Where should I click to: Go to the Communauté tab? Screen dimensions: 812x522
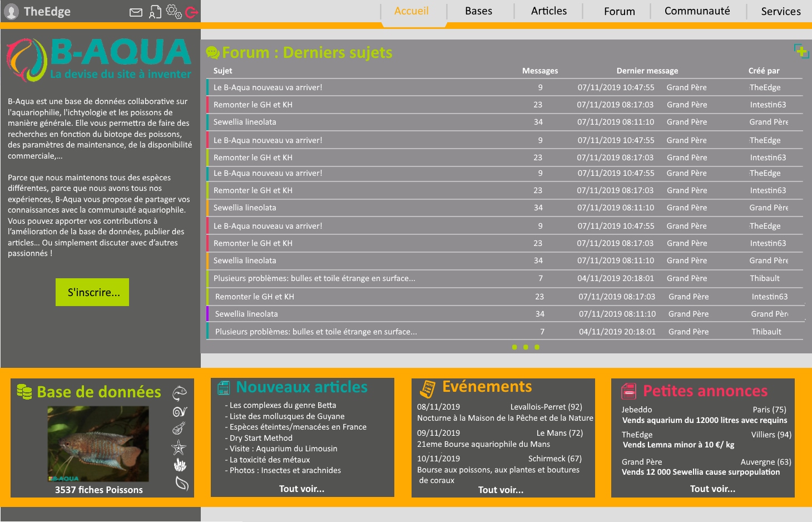click(697, 11)
